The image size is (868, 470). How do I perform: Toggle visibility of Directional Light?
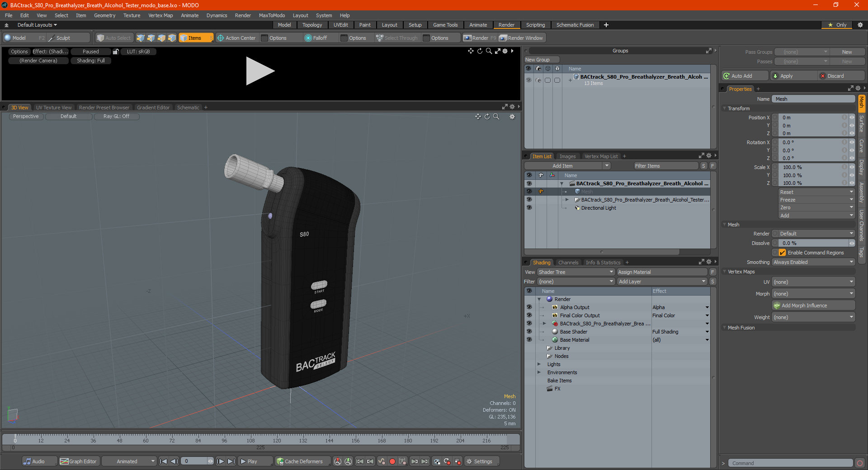click(529, 208)
